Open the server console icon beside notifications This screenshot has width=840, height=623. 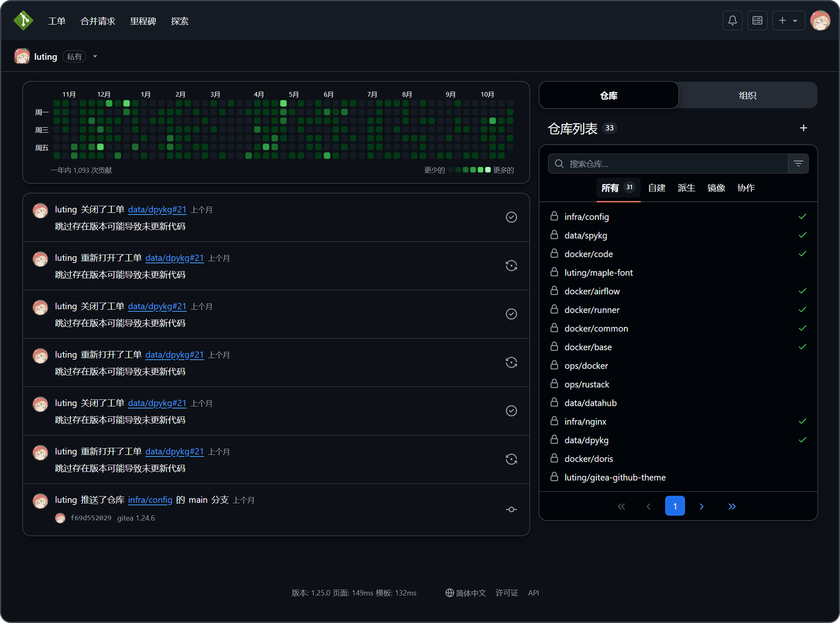(757, 21)
